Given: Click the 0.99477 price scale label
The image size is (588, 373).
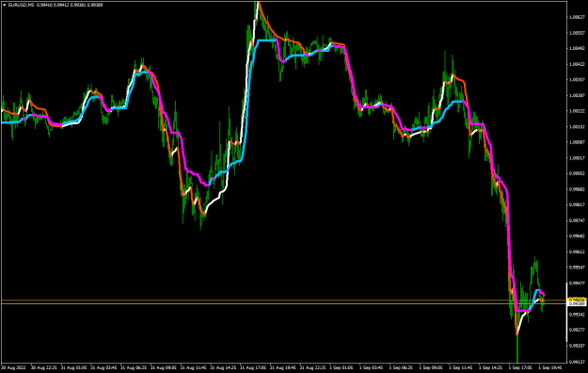Looking at the screenshot, I should pyautogui.click(x=577, y=284).
